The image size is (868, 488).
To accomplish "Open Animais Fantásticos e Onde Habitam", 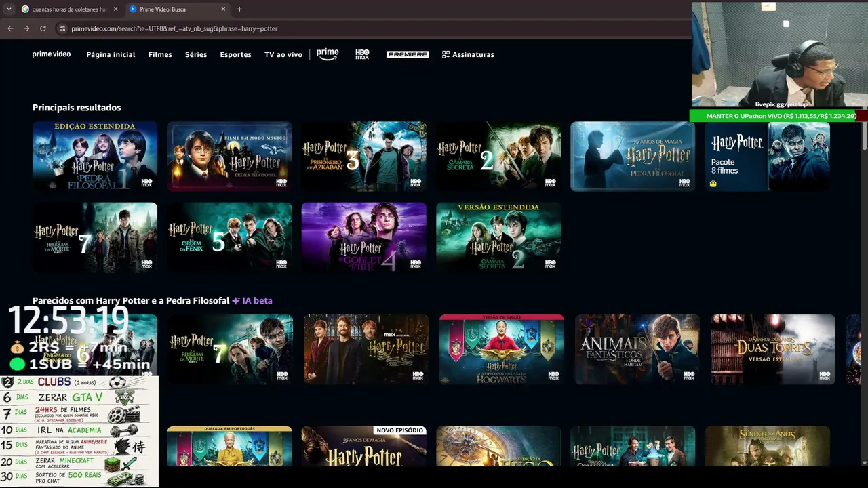I will [637, 350].
